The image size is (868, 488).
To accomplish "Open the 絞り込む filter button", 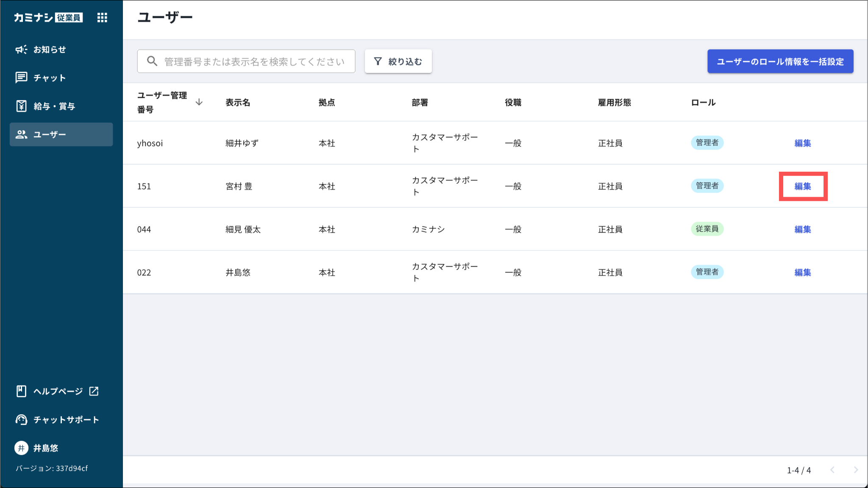I will point(398,61).
